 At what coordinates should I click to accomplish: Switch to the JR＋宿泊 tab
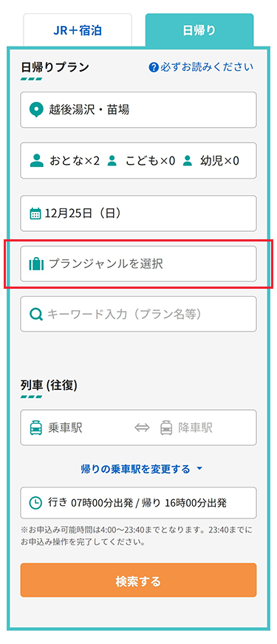78,30
